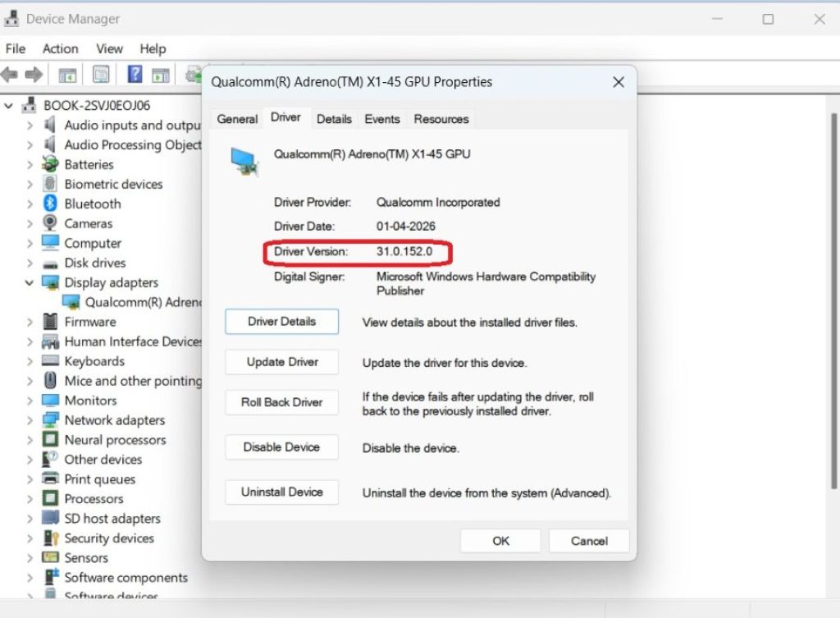Click the Biometric devices fingerprint icon
840x618 pixels.
click(50, 184)
